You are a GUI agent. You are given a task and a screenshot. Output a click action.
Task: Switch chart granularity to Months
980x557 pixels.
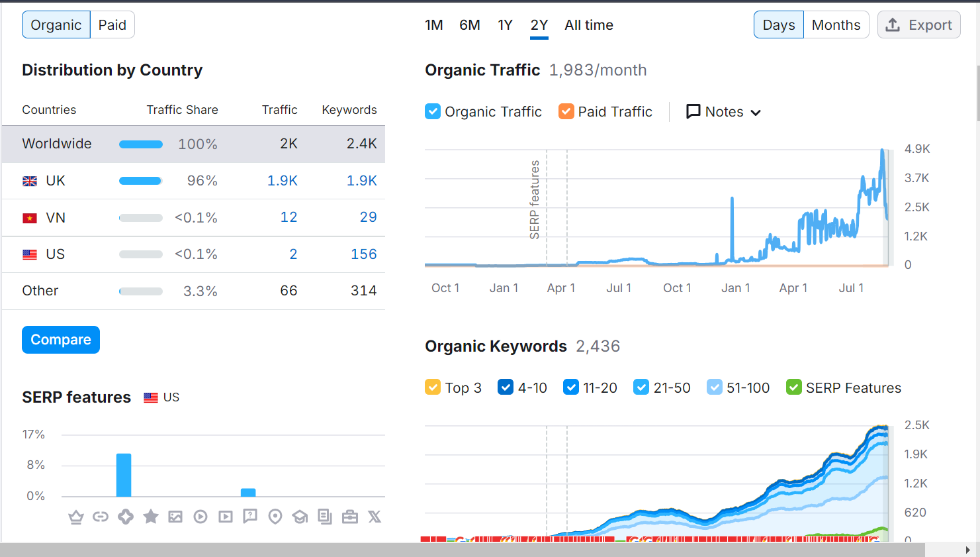click(836, 25)
